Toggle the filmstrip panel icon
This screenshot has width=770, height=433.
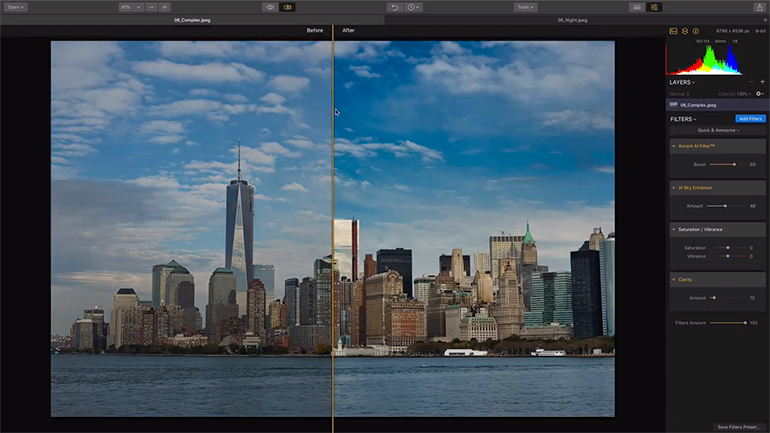tap(637, 7)
